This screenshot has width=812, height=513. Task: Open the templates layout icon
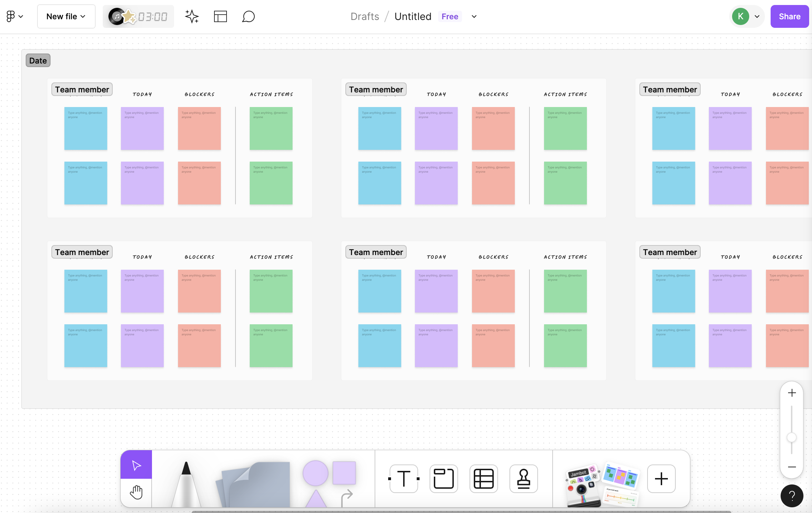220,16
